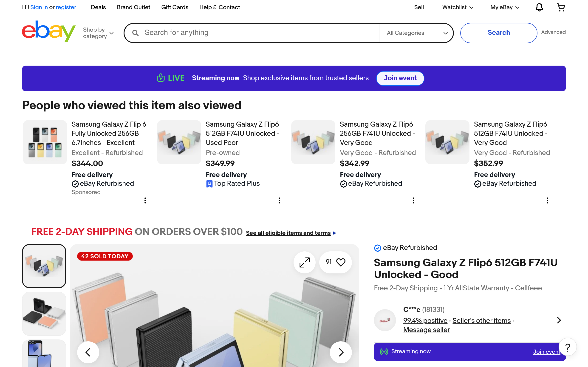The width and height of the screenshot is (588, 367).
Task: Open options menu for $344.00 Z Flip 6
Action: (145, 200)
